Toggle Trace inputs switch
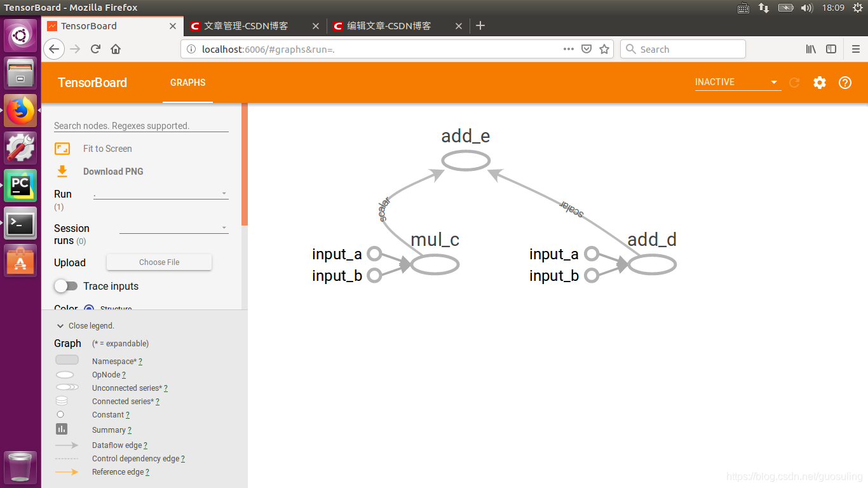This screenshot has width=868, height=488. coord(65,286)
